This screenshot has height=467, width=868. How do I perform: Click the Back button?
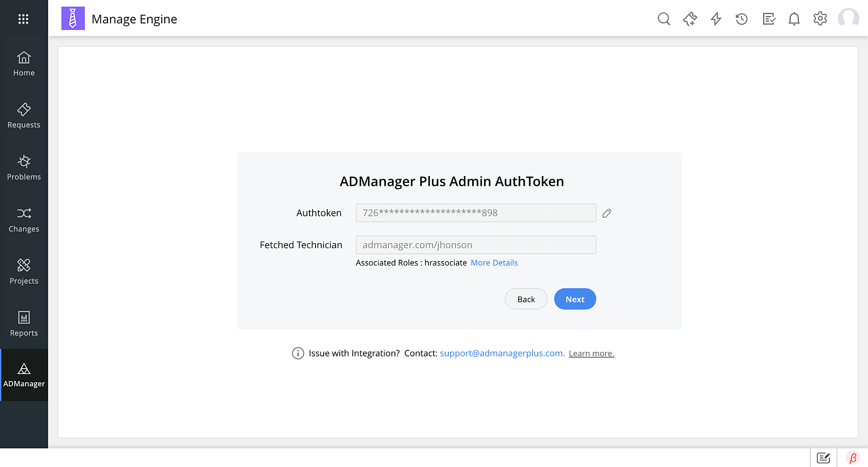(526, 299)
